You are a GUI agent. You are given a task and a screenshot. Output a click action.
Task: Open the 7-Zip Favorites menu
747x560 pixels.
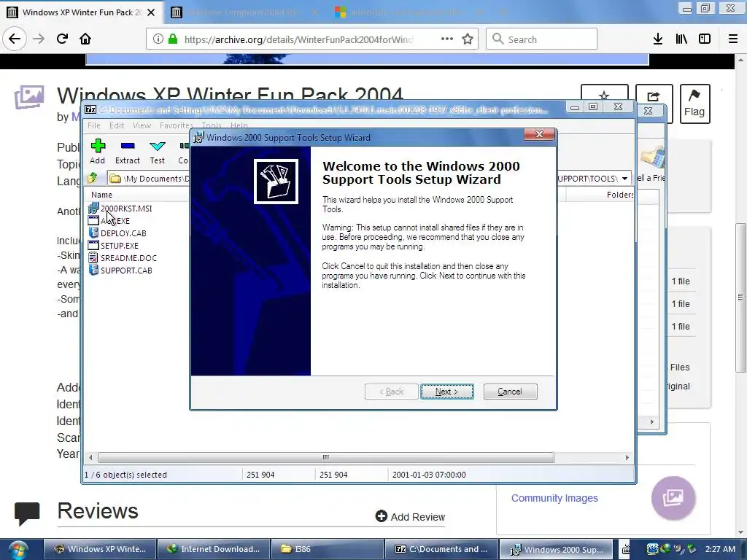(x=177, y=125)
